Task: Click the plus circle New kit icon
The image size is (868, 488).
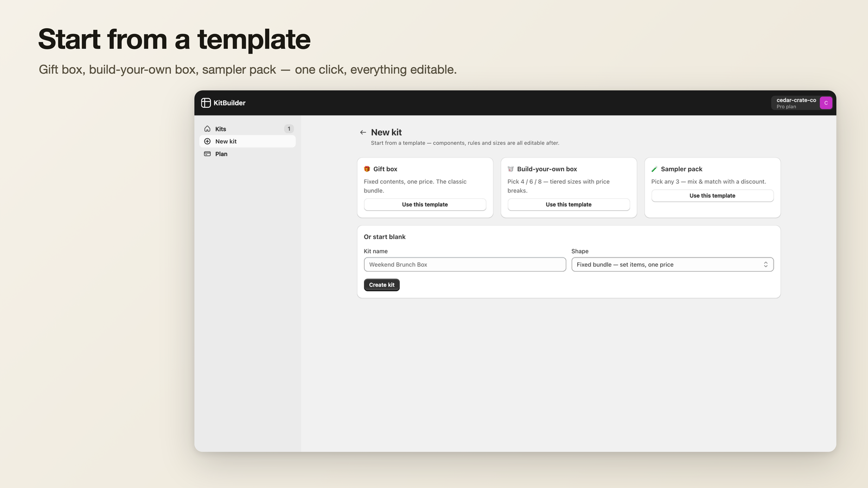Action: point(207,142)
